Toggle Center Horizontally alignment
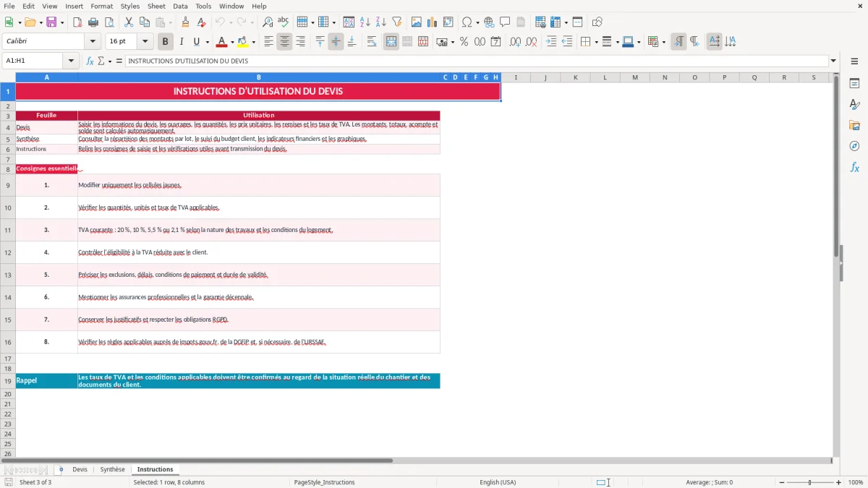This screenshot has height=488, width=868. pos(284,42)
